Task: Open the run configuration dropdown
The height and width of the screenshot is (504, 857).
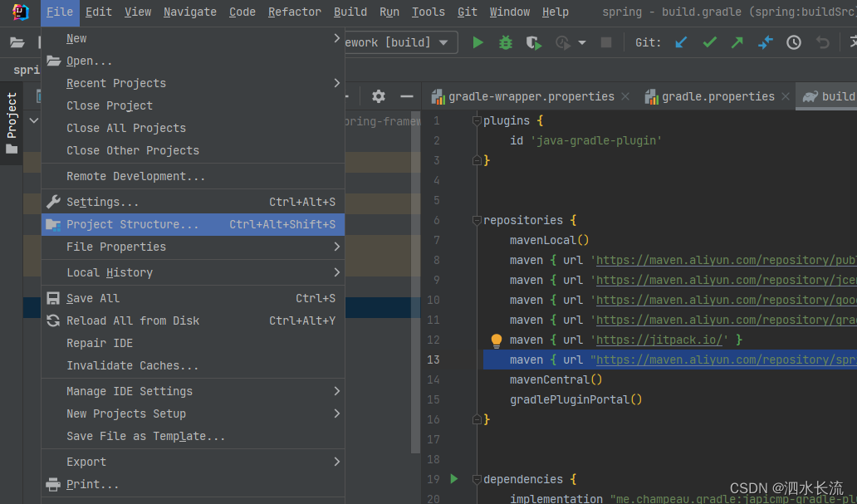Action: [x=443, y=42]
